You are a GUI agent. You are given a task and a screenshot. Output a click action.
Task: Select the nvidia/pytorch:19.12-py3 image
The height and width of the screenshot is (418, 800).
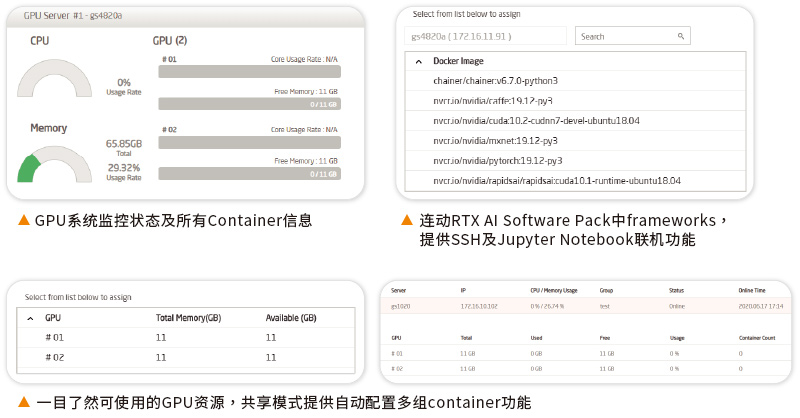(497, 161)
